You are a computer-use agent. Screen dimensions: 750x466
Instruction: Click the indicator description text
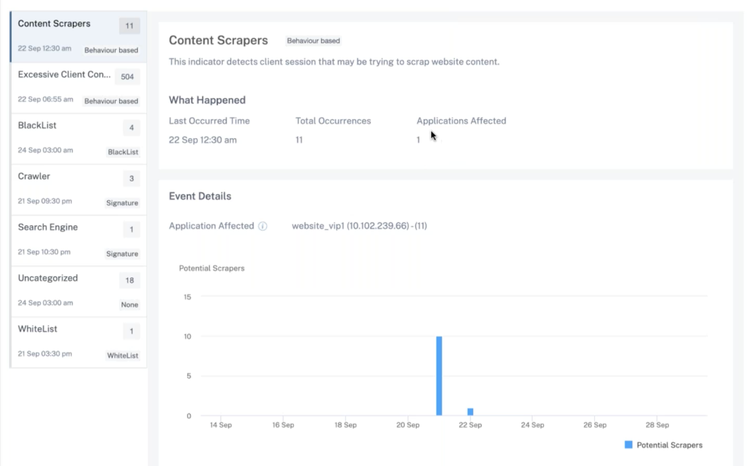click(x=334, y=62)
